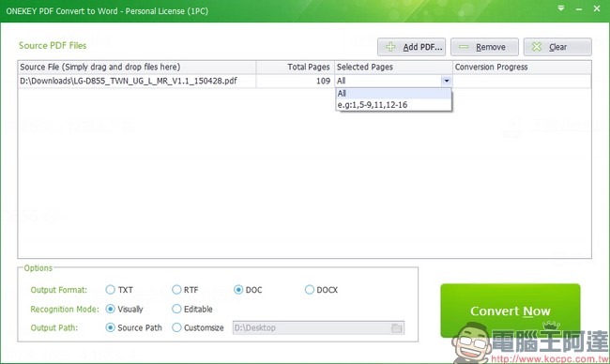The height and width of the screenshot is (364, 610).
Task: Choose the 'e.g:1,5-9,11,12-16' list entry
Action: pos(393,105)
